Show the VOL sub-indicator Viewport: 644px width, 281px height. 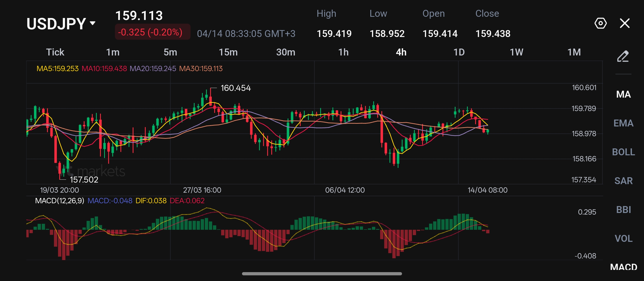click(x=623, y=238)
